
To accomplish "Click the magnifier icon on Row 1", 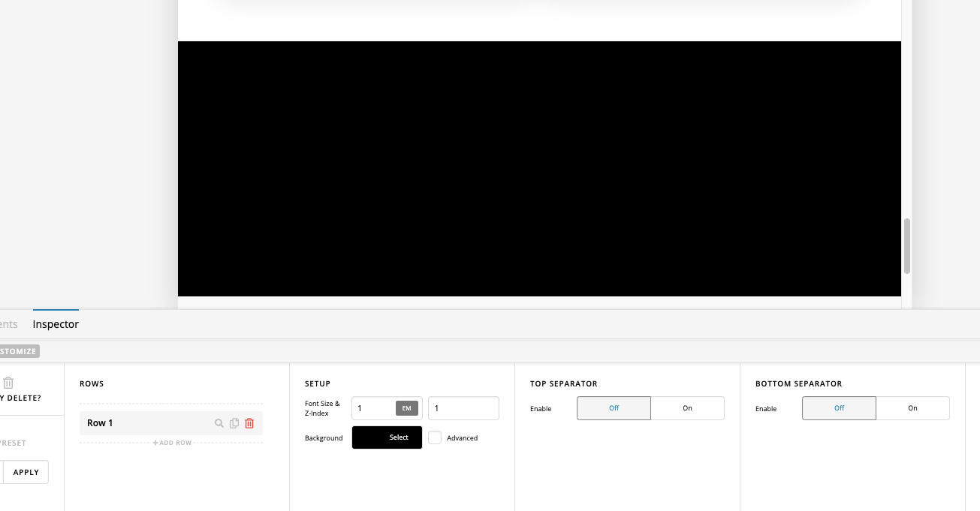I will coord(219,423).
